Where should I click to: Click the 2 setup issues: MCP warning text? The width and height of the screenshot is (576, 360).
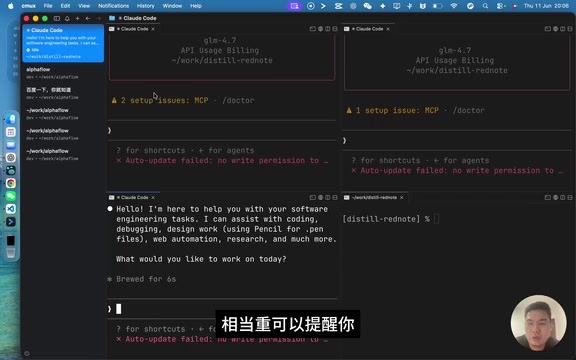[x=165, y=100]
